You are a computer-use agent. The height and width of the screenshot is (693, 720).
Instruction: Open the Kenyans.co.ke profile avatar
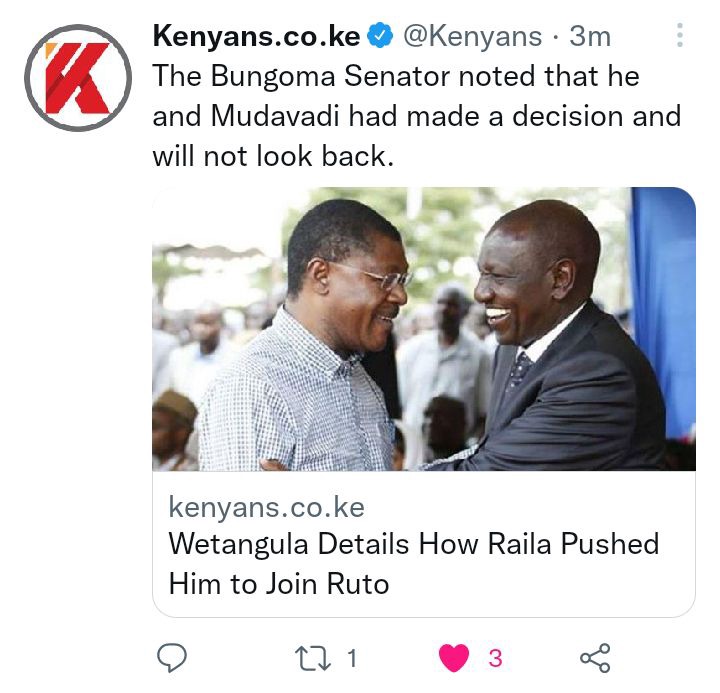(x=78, y=78)
